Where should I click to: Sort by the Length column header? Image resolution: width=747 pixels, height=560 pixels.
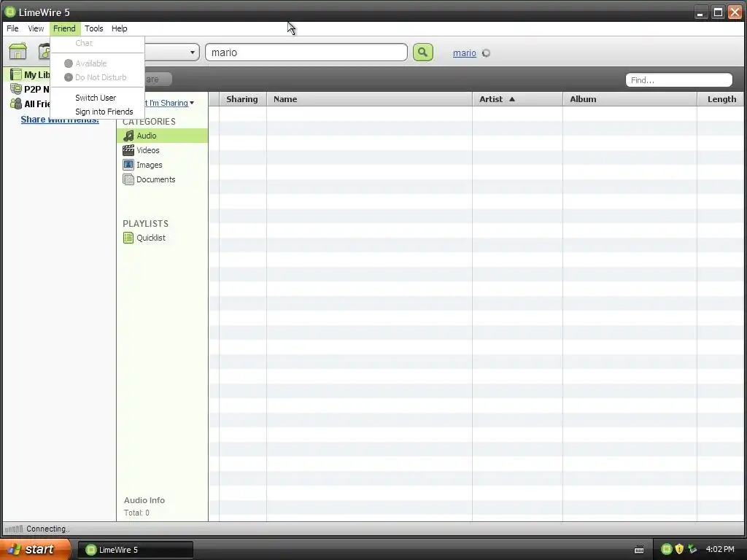click(x=721, y=99)
